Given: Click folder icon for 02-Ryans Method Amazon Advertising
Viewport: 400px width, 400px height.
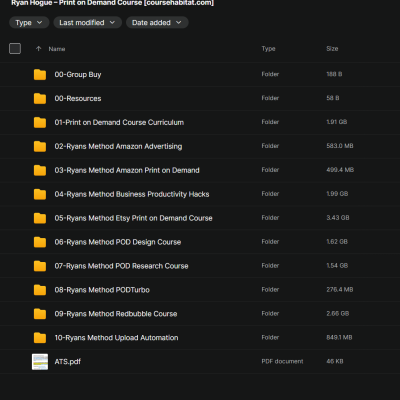Looking at the screenshot, I should pyautogui.click(x=40, y=146).
